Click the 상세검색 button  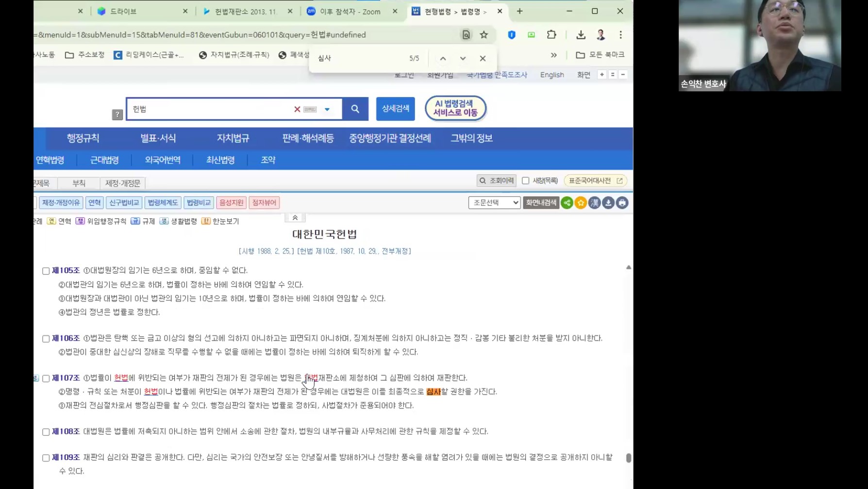click(395, 109)
